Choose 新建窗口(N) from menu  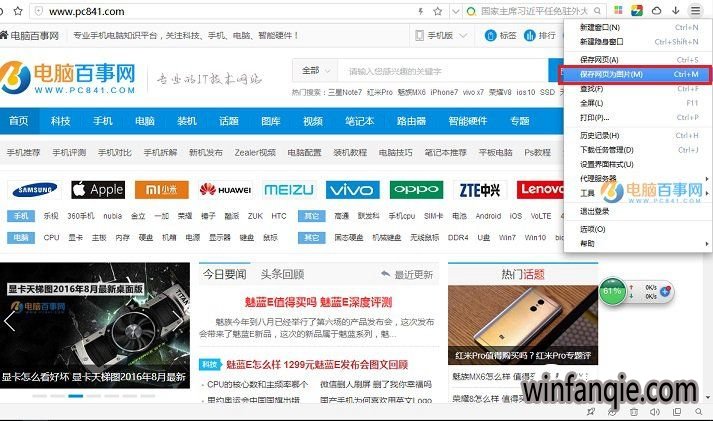(x=637, y=27)
